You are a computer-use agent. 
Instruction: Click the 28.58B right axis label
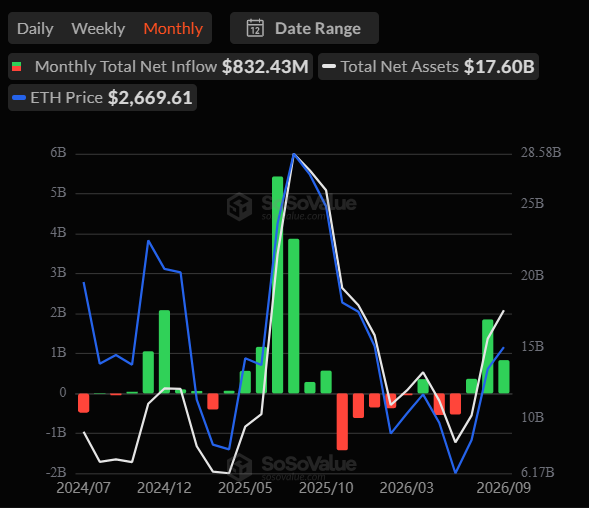coord(541,152)
